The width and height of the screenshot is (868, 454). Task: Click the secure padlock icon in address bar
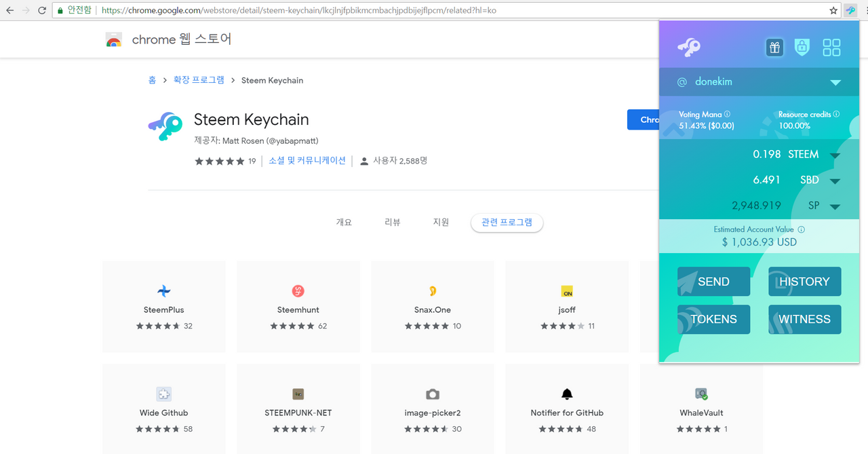[x=60, y=11]
